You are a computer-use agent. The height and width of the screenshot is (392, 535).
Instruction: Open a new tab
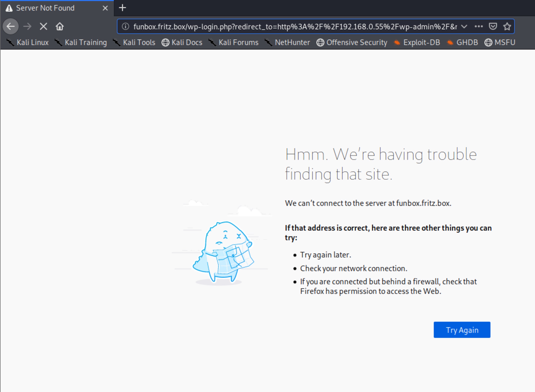(122, 8)
